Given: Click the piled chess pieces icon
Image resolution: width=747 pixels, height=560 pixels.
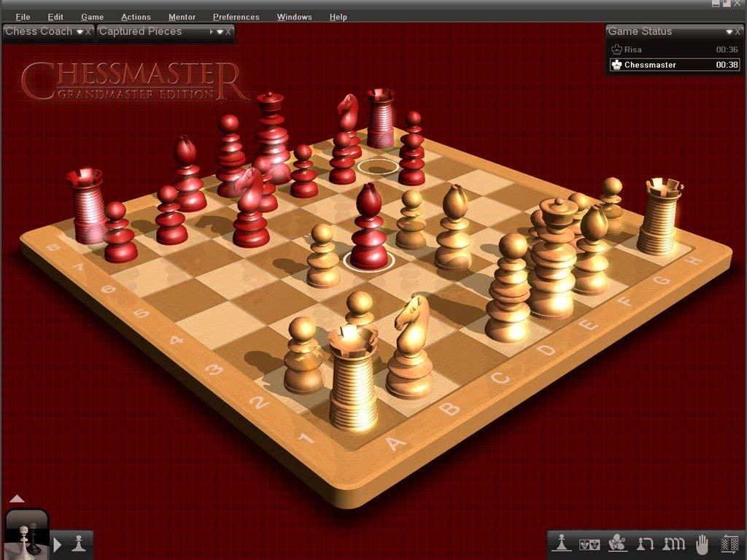Looking at the screenshot, I should pos(617,542).
